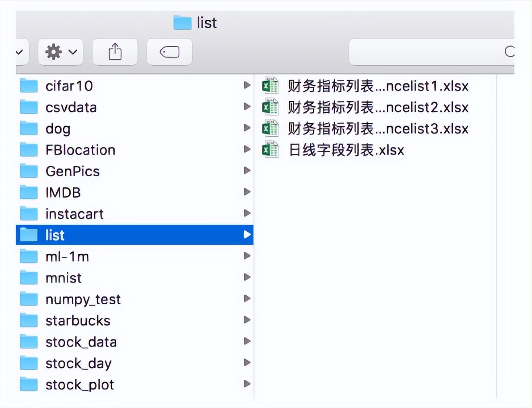Click the disclosure arrow beside stock_plot
This screenshot has height=408, width=532.
point(247,384)
